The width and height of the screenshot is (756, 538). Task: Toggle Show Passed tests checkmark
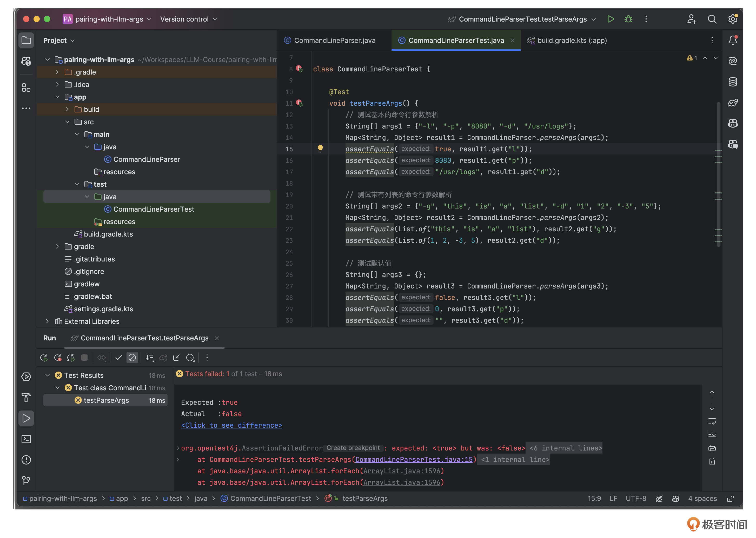tap(118, 358)
